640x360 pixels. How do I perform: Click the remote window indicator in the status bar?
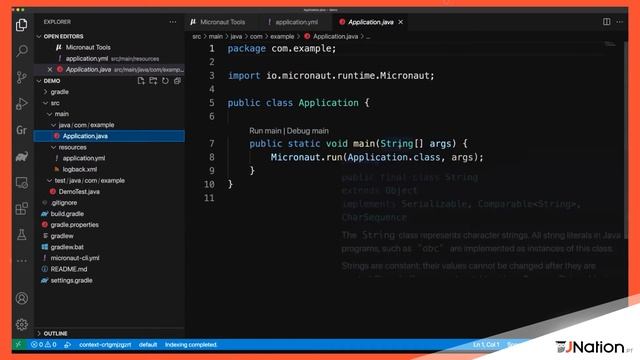click(19, 344)
